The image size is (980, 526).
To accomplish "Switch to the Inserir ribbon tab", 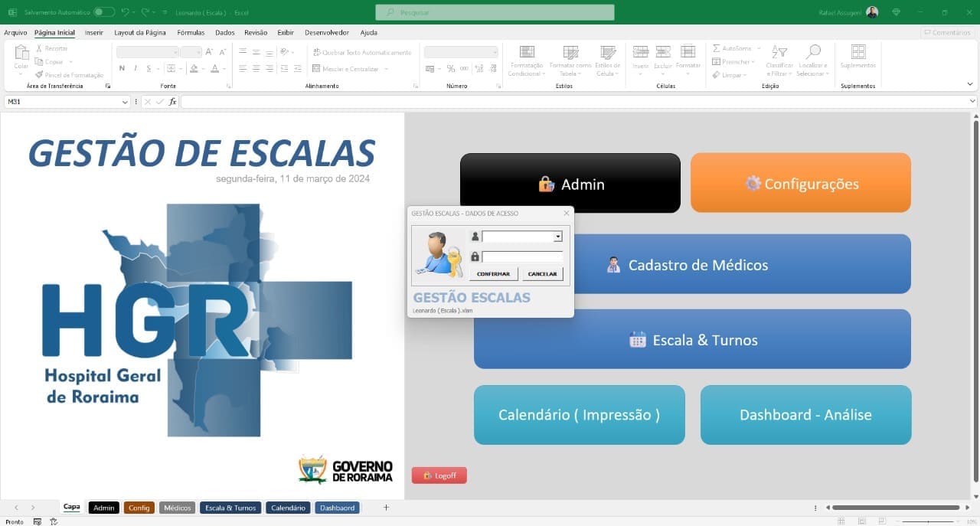I will pyautogui.click(x=94, y=33).
